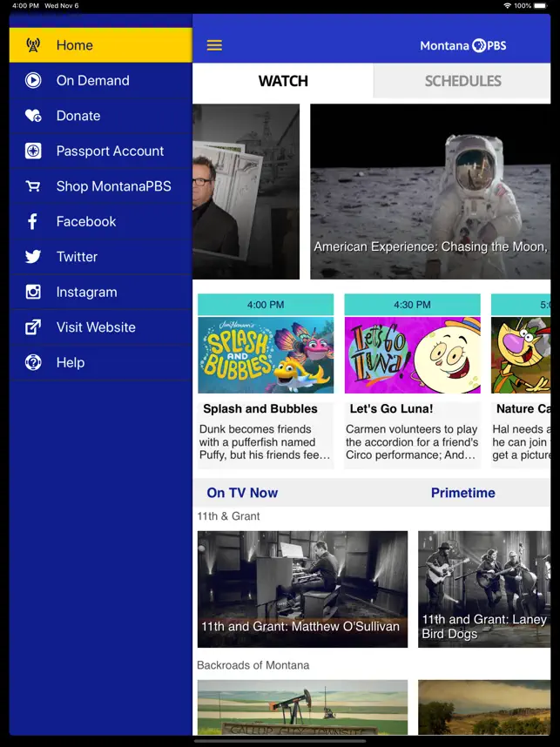
Task: Play 11th and Grant: Laney Bird Dogs video
Action: 484,589
